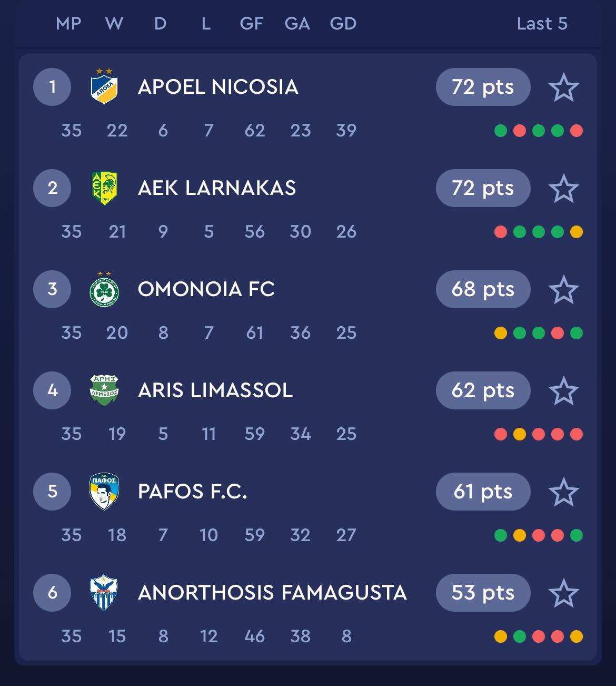616x686 pixels.
Task: Toggle favorite star for Anorthosis Famagusta
Action: (564, 593)
